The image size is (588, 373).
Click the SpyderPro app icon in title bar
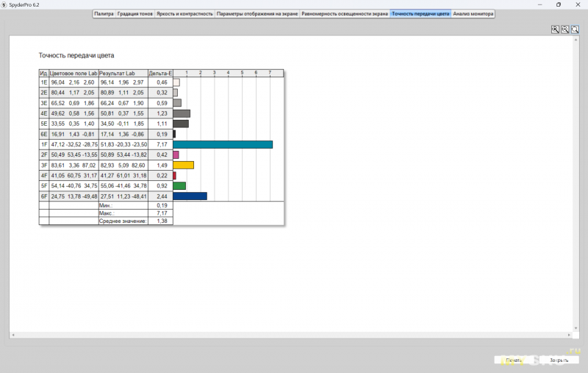(x=4, y=4)
